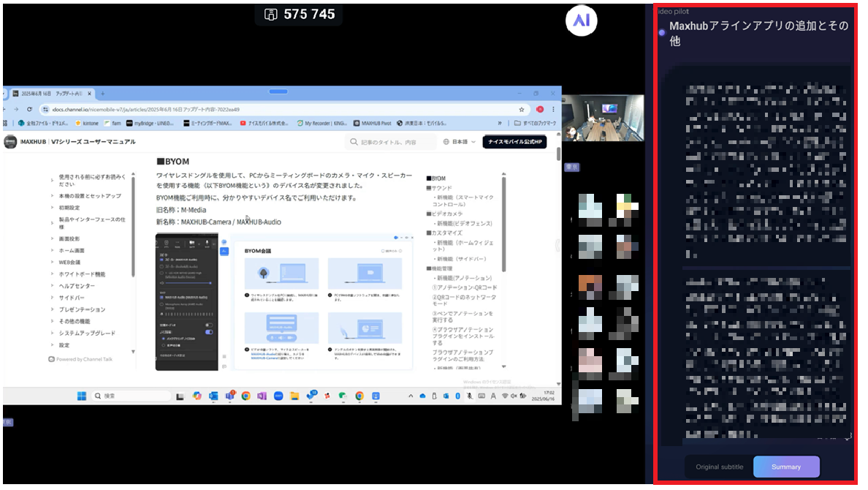The image size is (868, 490).
Task: Close the アップデート内容 browser tab
Action: point(89,94)
